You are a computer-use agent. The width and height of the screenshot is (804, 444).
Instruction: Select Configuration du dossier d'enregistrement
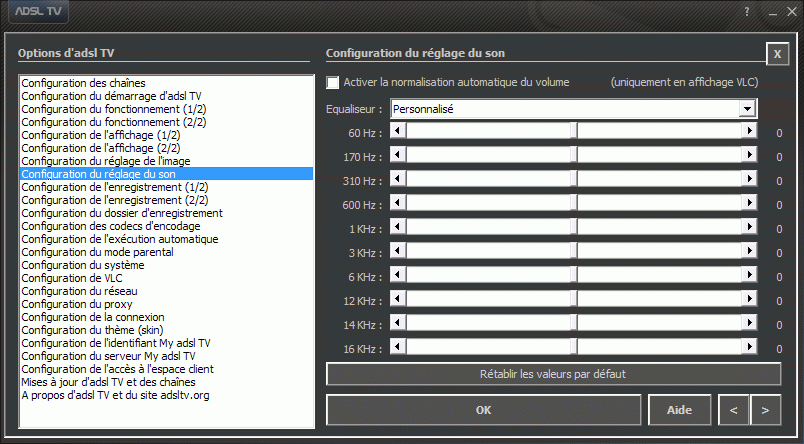click(x=166, y=213)
